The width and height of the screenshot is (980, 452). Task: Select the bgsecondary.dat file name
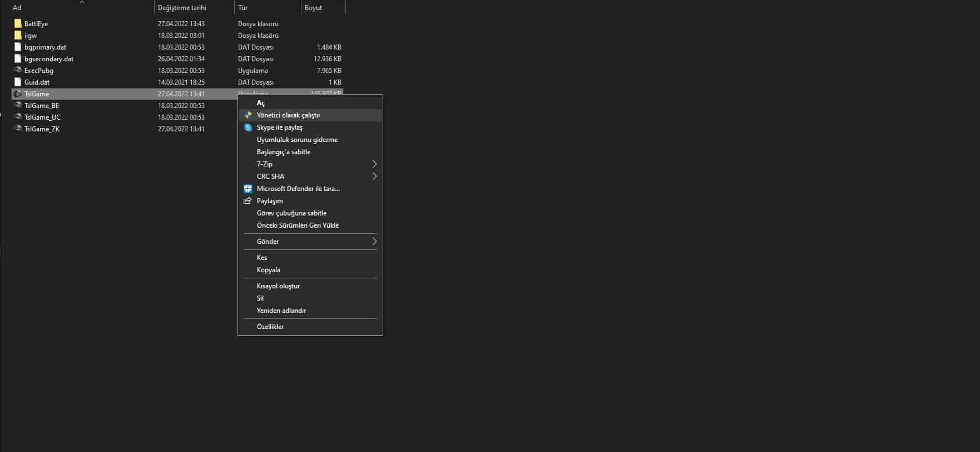[49, 59]
